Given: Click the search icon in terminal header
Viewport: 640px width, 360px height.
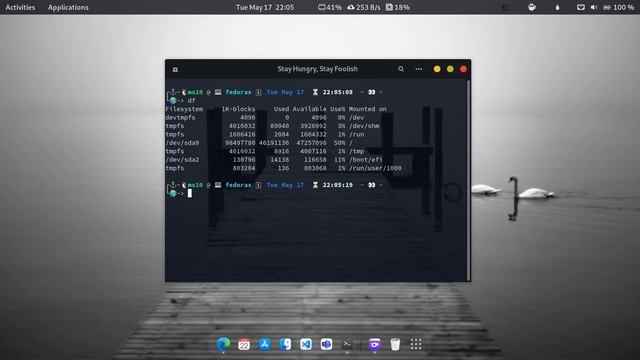Looking at the screenshot, I should [401, 69].
